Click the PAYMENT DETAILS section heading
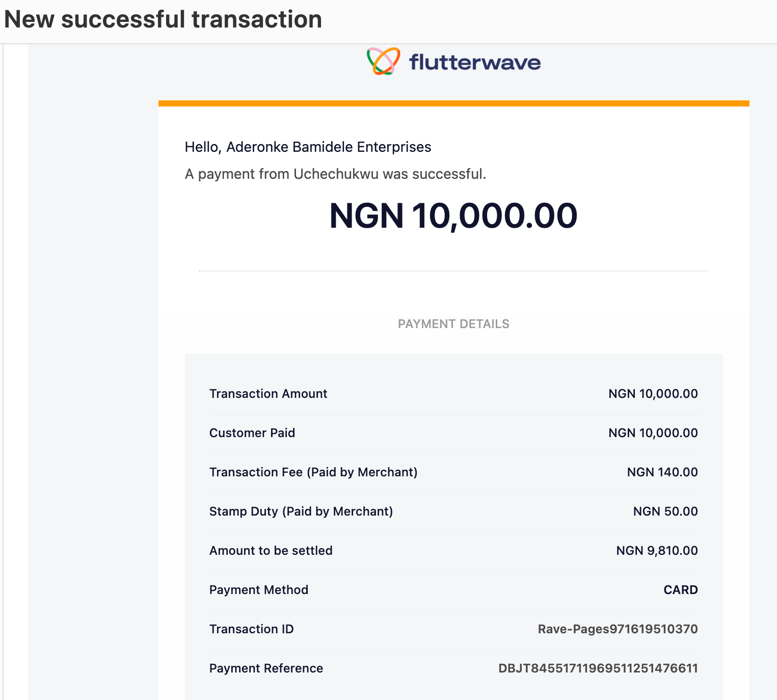Viewport: 777px width, 700px height. (453, 324)
